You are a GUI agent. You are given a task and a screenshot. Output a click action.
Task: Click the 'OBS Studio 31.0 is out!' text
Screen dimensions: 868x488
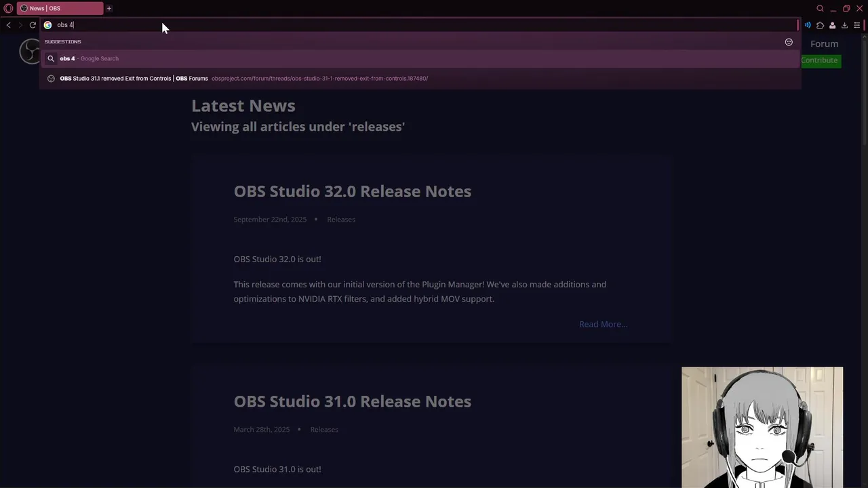click(277, 469)
